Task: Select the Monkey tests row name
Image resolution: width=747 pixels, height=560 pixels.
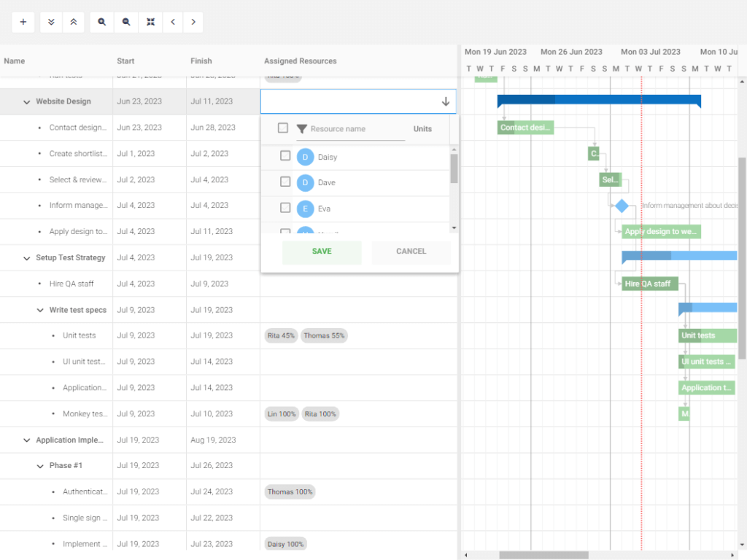Action: 85,414
